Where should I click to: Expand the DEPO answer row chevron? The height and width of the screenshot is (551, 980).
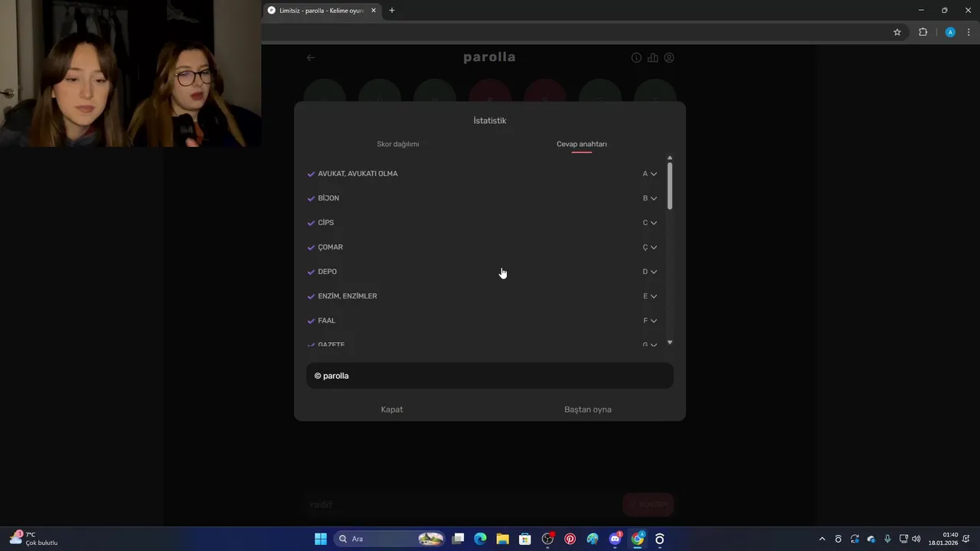pyautogui.click(x=653, y=272)
